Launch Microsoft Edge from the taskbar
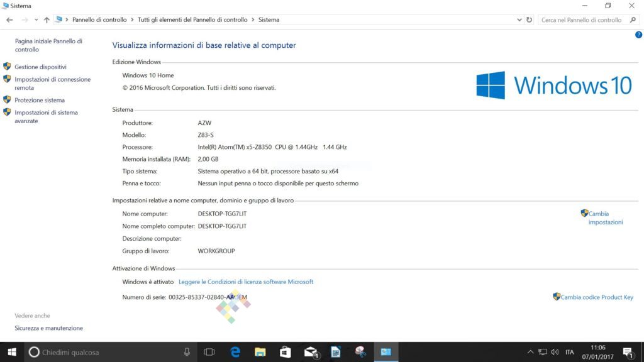Viewport: 644px width, 362px height. click(x=235, y=352)
